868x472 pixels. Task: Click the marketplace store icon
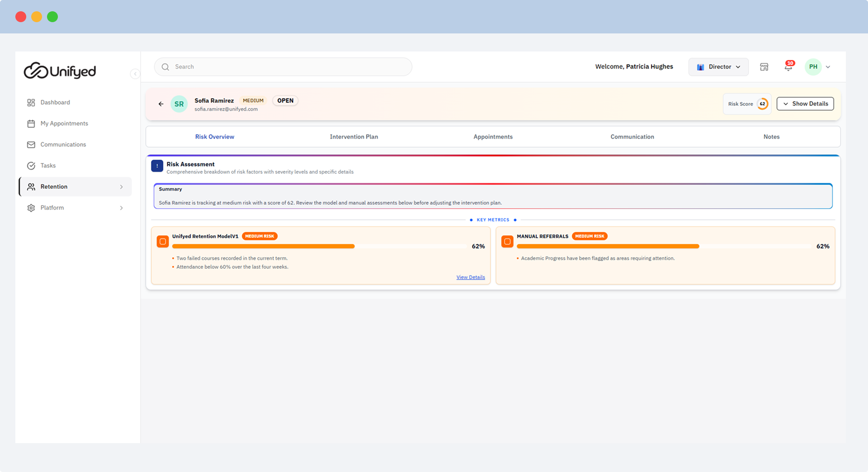point(764,67)
